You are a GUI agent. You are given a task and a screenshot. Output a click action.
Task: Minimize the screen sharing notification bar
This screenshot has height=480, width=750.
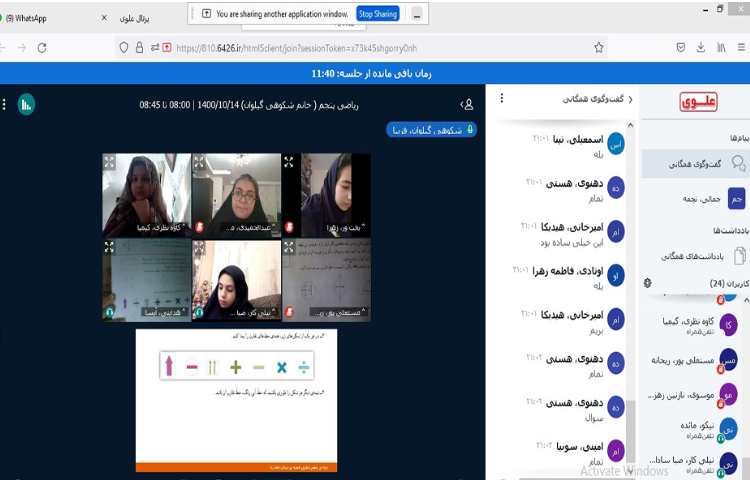pyautogui.click(x=417, y=14)
